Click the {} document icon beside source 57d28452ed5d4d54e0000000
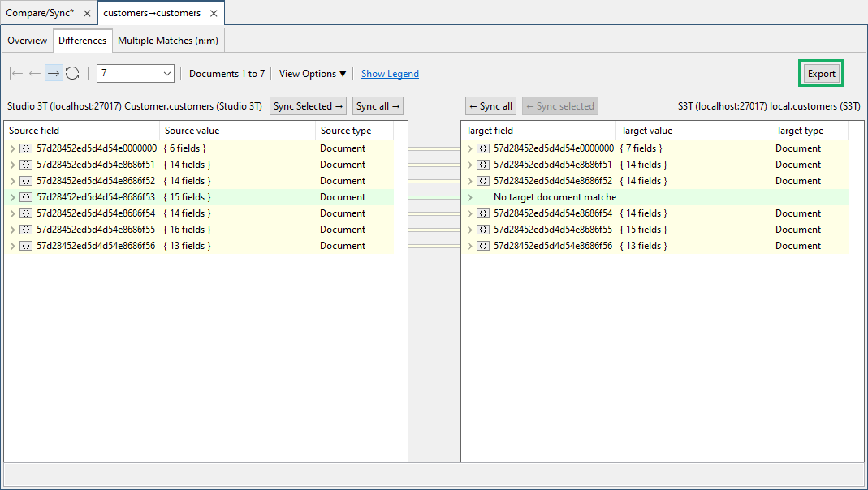Image resolution: width=868 pixels, height=490 pixels. click(x=25, y=148)
